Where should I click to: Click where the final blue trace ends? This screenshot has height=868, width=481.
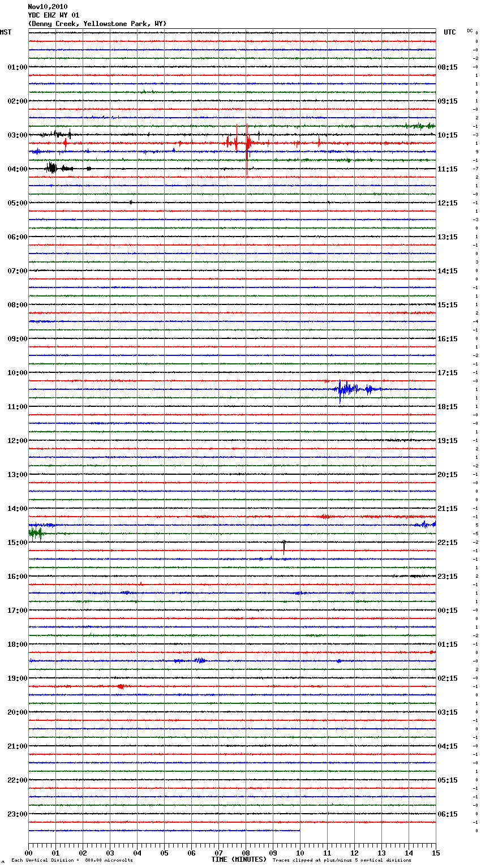[x=299, y=831]
